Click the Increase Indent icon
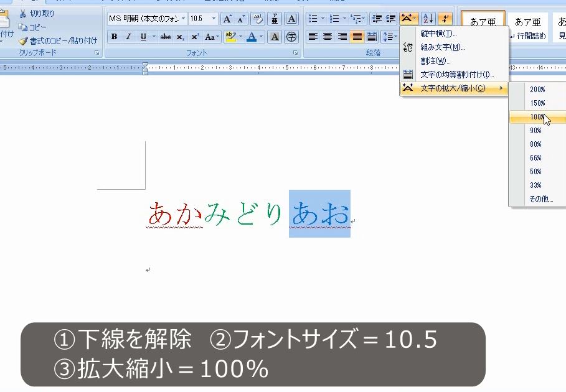The height and width of the screenshot is (392, 566). pyautogui.click(x=390, y=19)
